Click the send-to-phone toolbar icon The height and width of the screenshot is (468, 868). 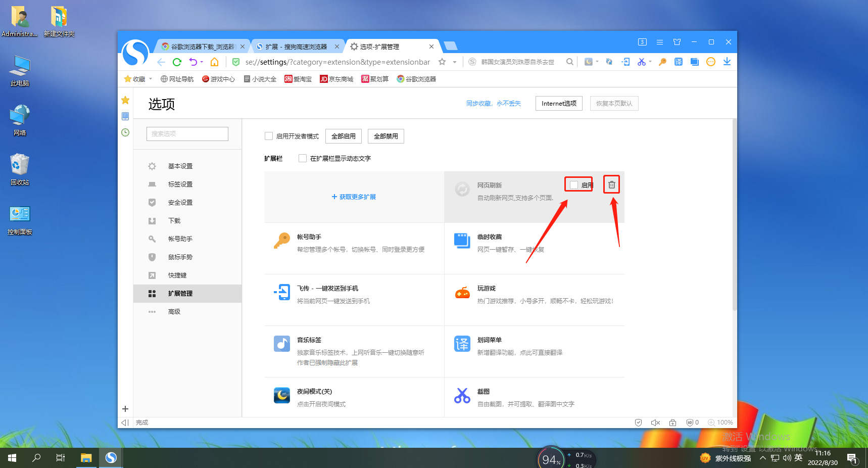click(626, 62)
